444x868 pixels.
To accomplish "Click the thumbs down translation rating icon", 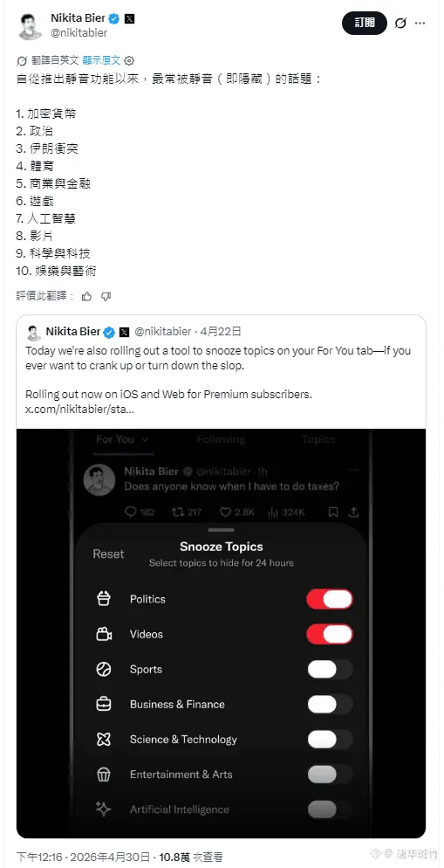I will point(106,297).
